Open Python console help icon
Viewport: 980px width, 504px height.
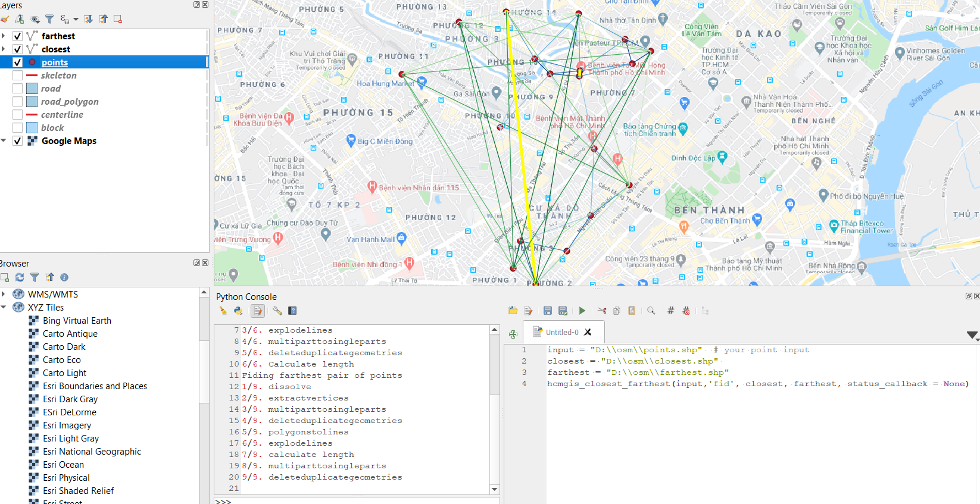click(x=292, y=311)
